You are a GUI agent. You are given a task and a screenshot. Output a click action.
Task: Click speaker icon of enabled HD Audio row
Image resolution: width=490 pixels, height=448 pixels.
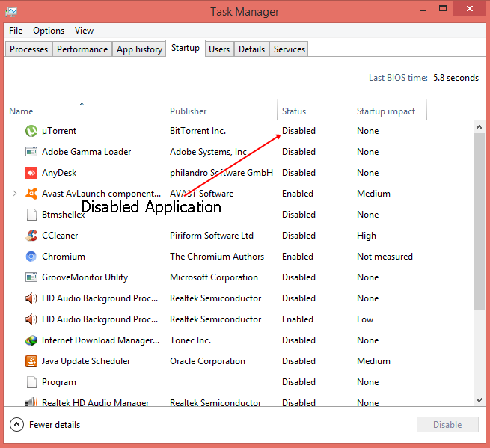[31, 319]
